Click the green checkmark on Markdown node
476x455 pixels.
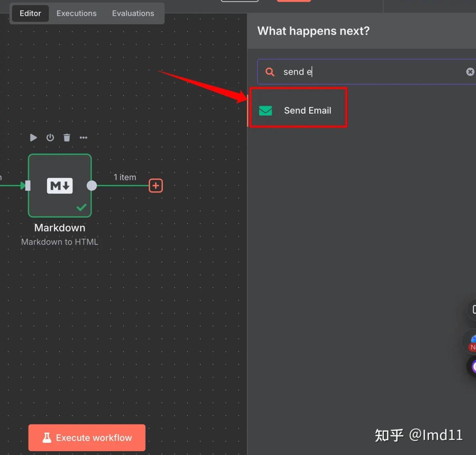pos(81,207)
